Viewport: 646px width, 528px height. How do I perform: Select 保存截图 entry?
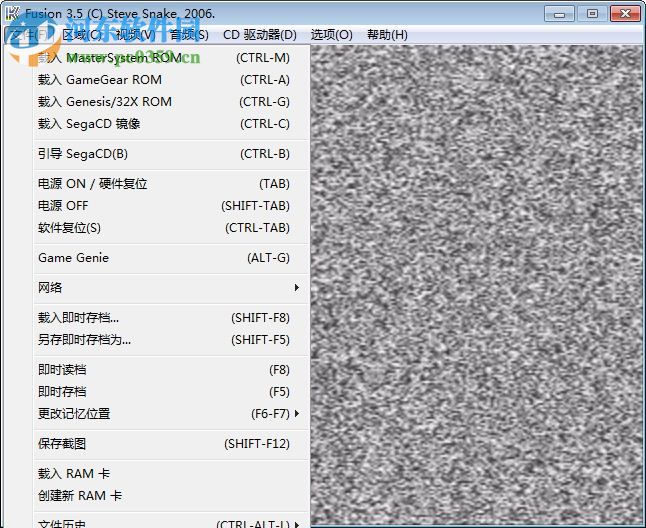click(x=171, y=444)
